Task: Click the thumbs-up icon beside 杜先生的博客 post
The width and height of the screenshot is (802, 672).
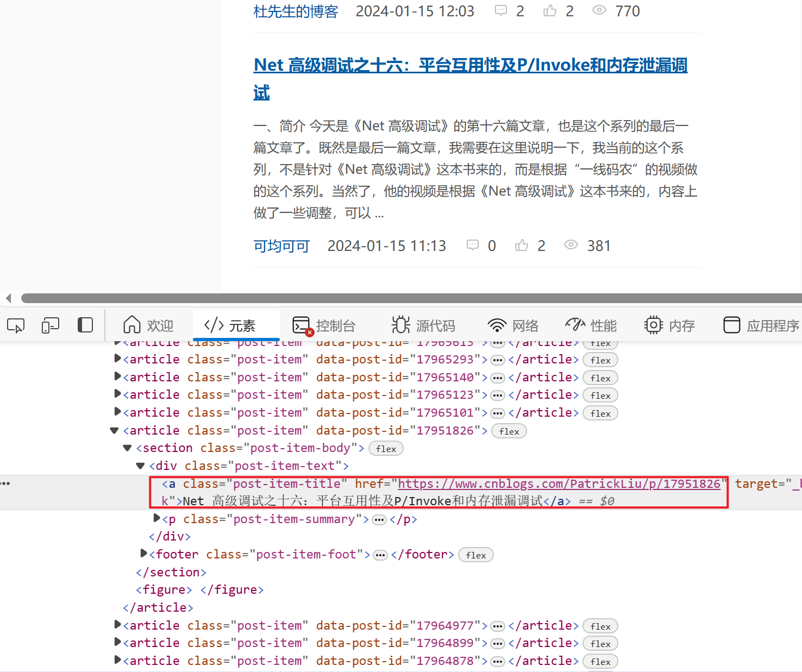Action: tap(550, 10)
